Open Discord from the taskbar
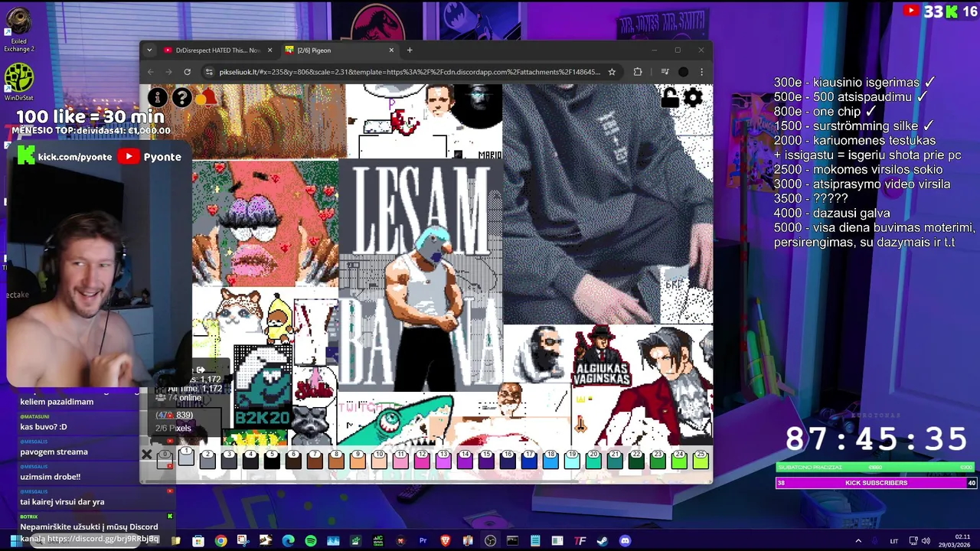Image resolution: width=980 pixels, height=551 pixels. point(625,541)
